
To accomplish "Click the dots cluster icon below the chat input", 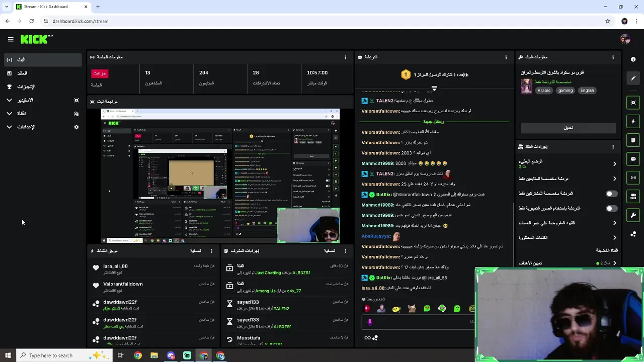I will pos(375,338).
